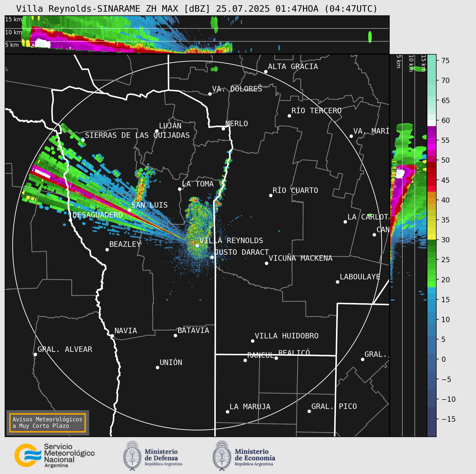Click the white 60 dBZ color band

pos(432,123)
